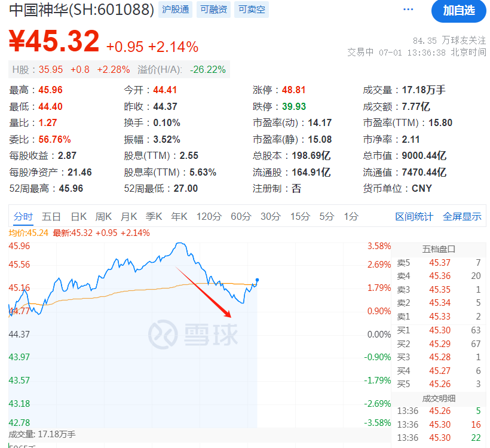Click the 沪股通 tag
490x448 pixels.
tap(175, 10)
